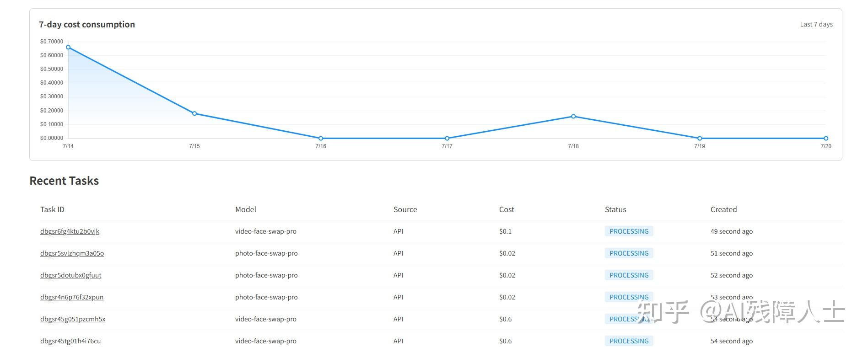Select the 7/16 data point on chart
This screenshot has height=347, width=868.
321,138
